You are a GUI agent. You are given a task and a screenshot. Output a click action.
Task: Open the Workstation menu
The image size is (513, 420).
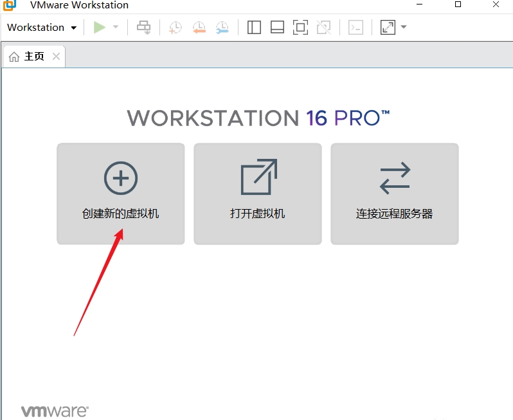point(42,27)
